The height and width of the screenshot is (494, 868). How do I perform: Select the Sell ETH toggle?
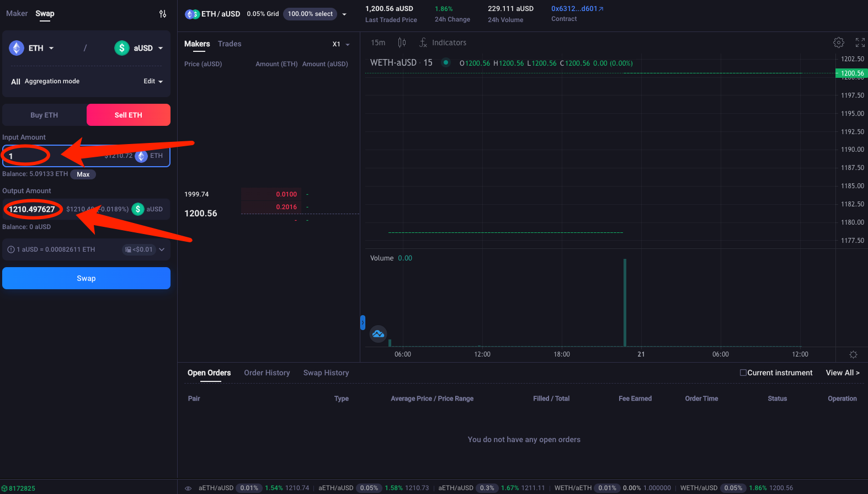pyautogui.click(x=129, y=115)
